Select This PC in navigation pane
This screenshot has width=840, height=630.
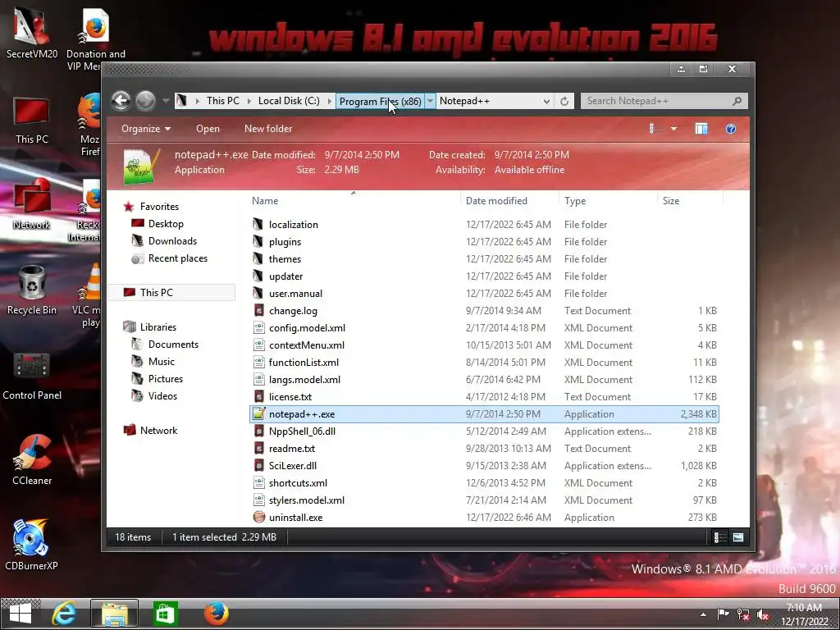[171, 293]
